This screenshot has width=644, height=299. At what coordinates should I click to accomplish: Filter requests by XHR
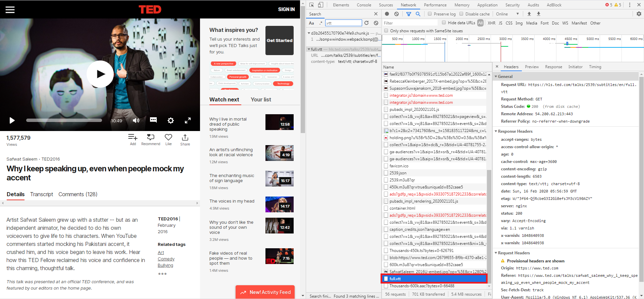(491, 23)
